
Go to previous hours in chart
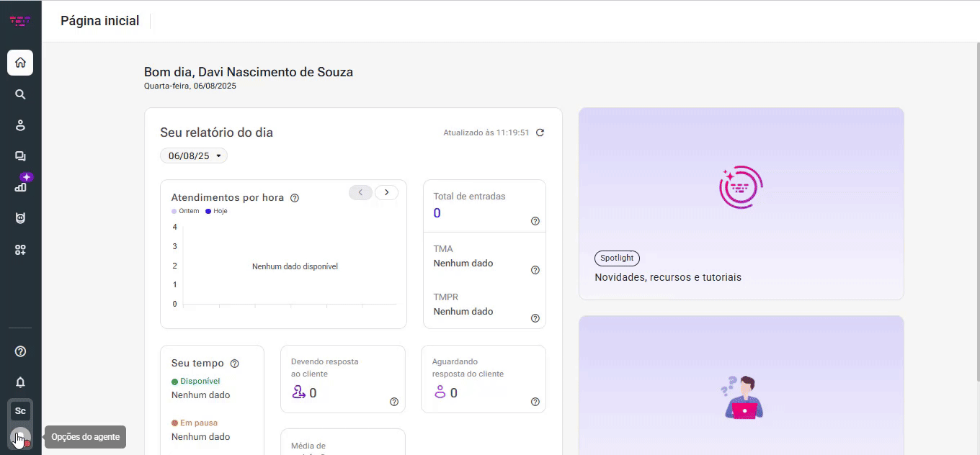pos(360,192)
